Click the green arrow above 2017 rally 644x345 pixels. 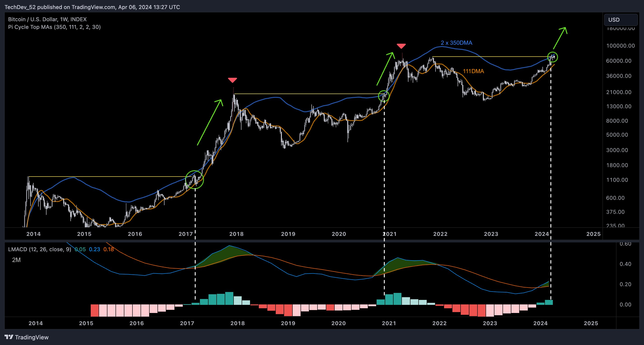[209, 122]
